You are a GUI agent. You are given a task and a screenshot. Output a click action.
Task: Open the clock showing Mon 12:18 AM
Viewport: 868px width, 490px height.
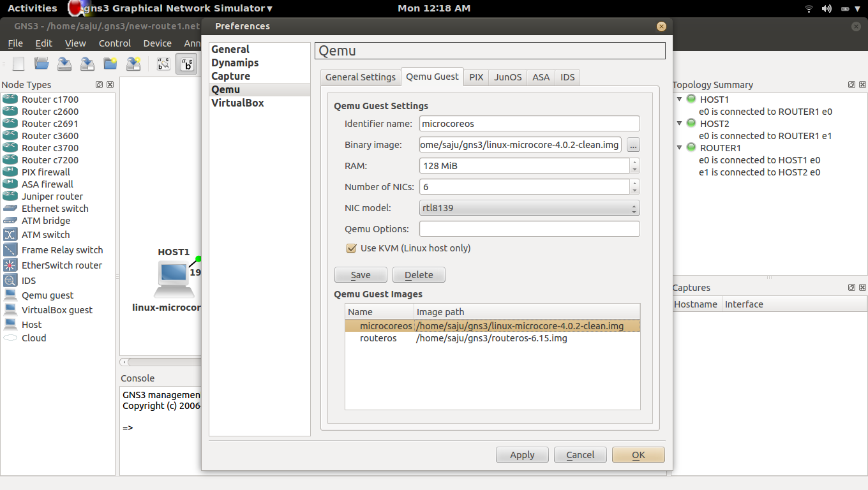pyautogui.click(x=434, y=8)
